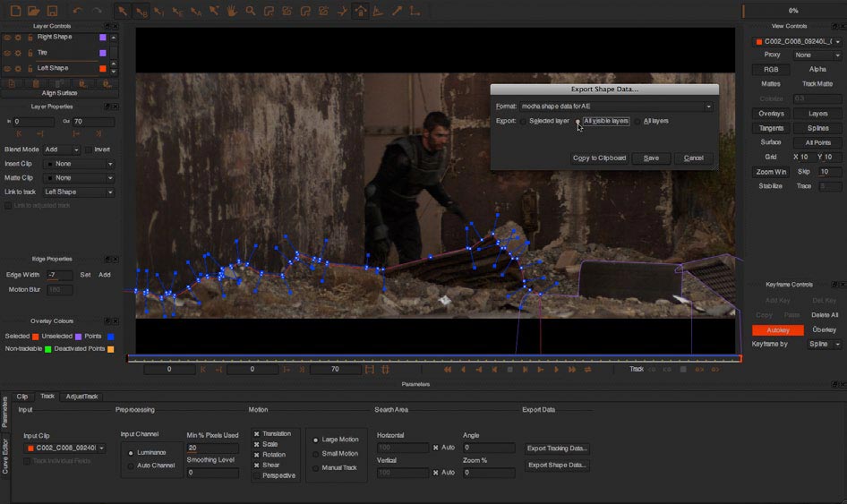
Task: Open the Blend Mode dropdown
Action: pyautogui.click(x=62, y=149)
